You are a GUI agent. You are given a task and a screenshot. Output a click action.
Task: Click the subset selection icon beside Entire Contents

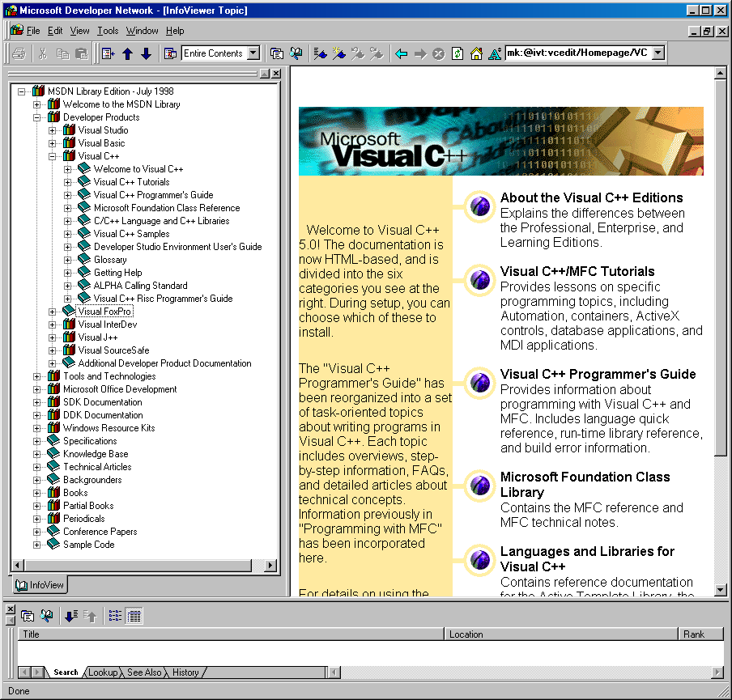coord(170,53)
